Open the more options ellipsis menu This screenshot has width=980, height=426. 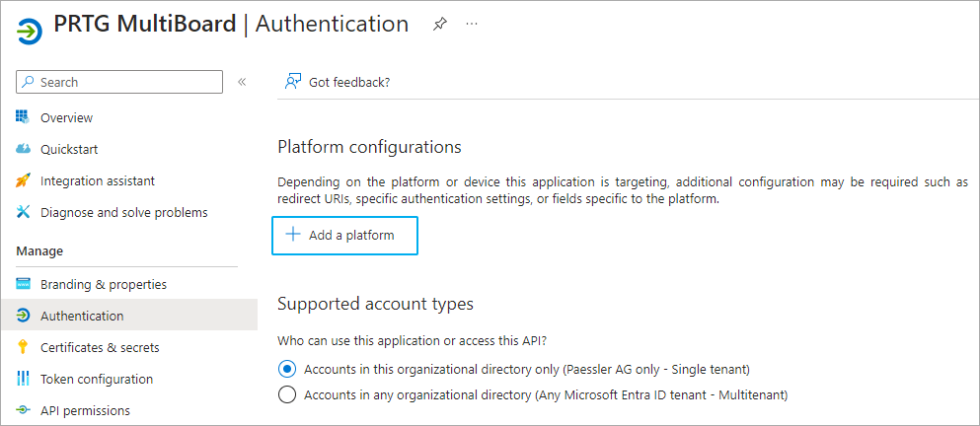pyautogui.click(x=472, y=24)
